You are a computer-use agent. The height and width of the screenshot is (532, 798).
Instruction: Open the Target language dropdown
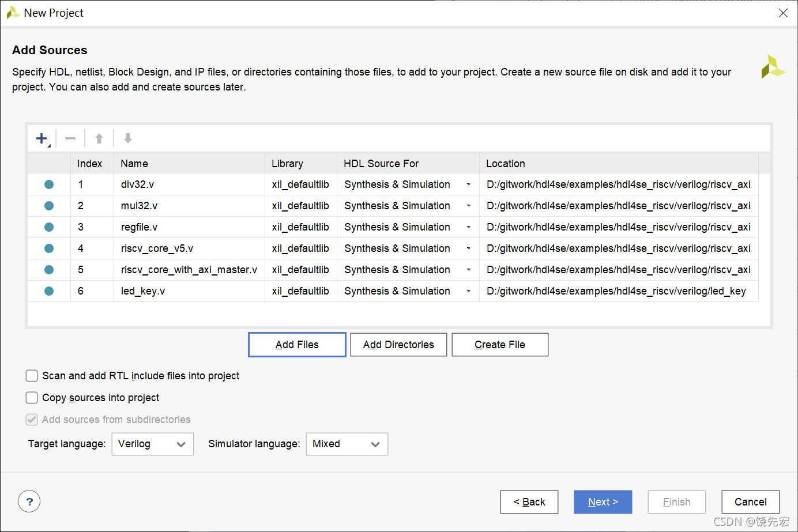(x=152, y=444)
